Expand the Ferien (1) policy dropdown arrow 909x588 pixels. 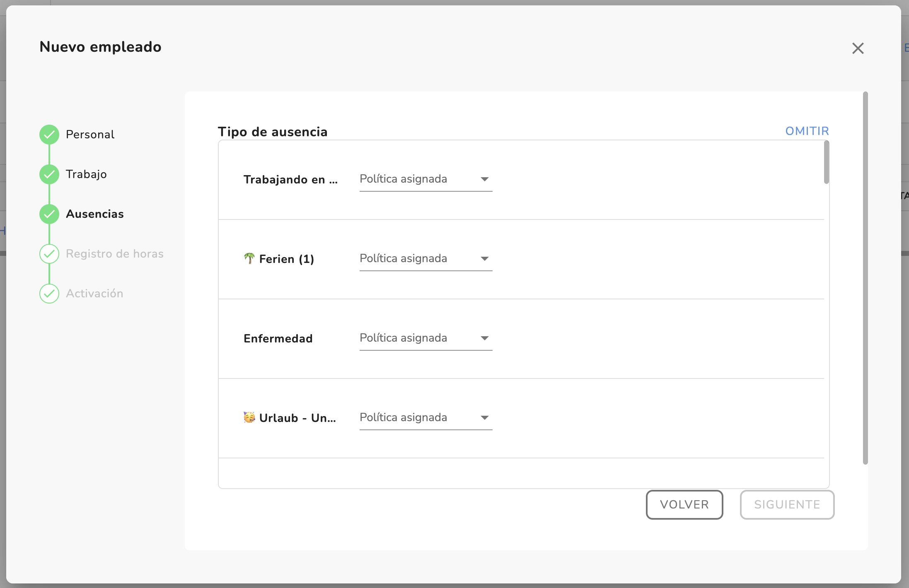point(484,259)
